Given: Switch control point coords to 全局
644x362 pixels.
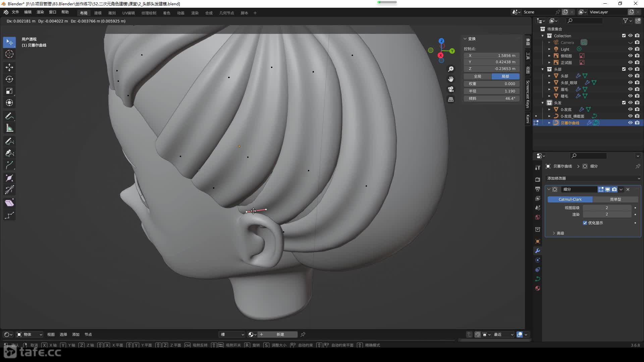Looking at the screenshot, I should click(x=478, y=76).
